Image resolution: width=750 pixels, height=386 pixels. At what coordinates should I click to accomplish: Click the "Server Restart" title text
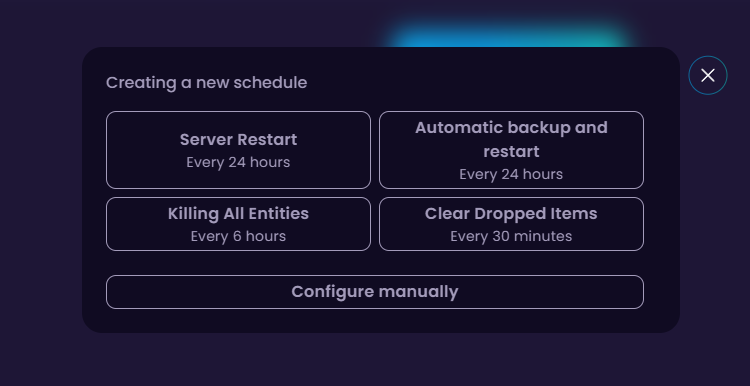(238, 140)
